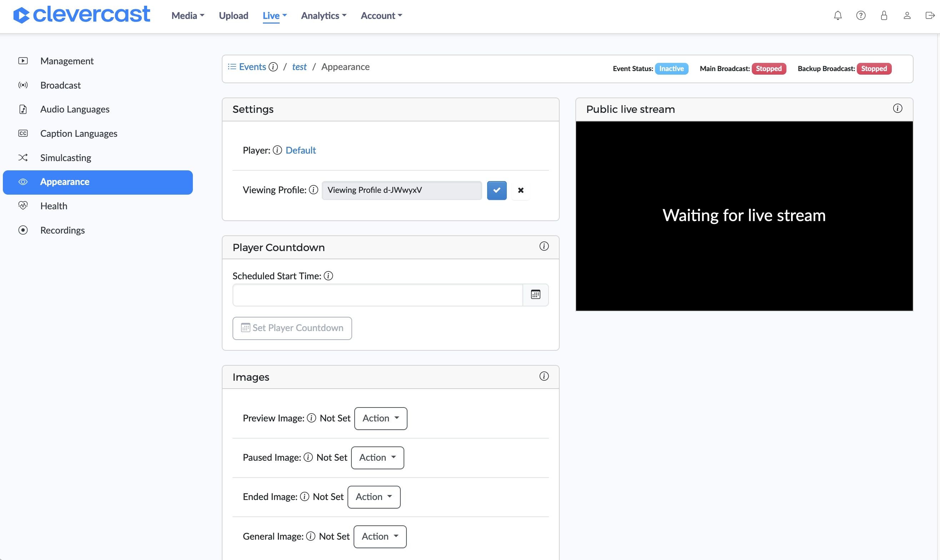The image size is (940, 560).
Task: Click info icon beside Scheduled Start Time
Action: click(x=328, y=276)
